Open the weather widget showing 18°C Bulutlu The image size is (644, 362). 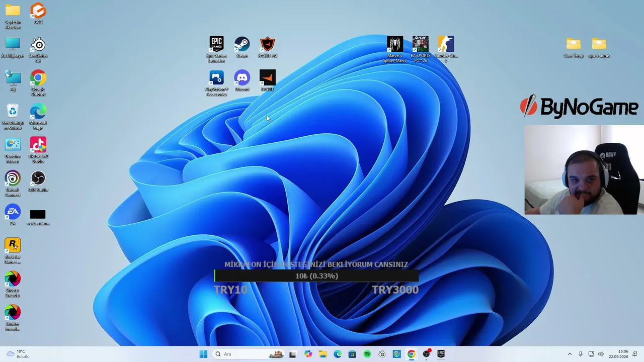pos(18,354)
